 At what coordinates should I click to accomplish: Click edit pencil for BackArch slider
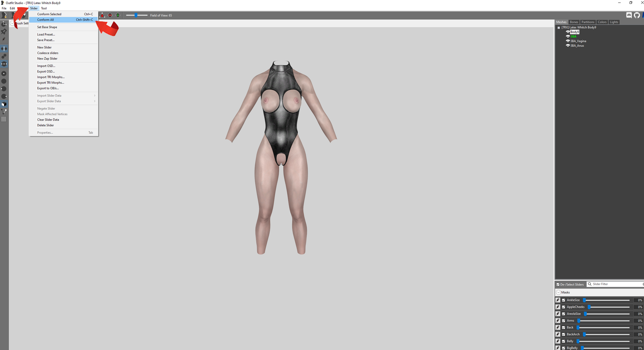pos(558,334)
